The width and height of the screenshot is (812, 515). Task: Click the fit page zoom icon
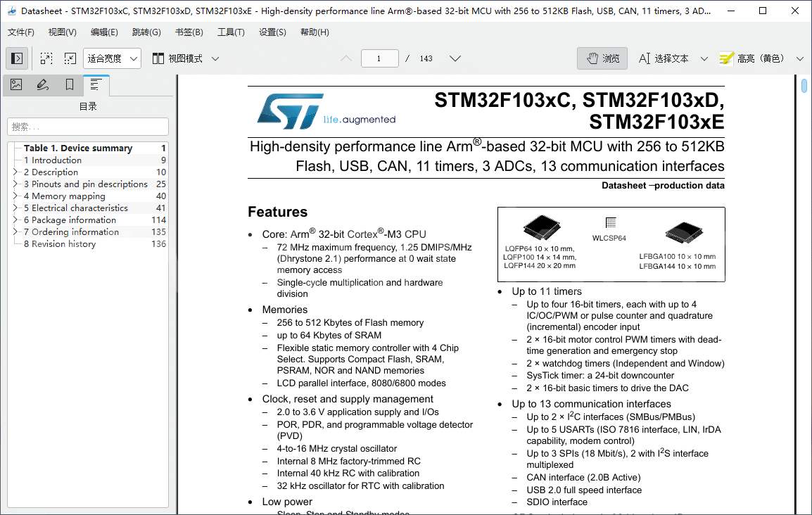tap(46, 58)
